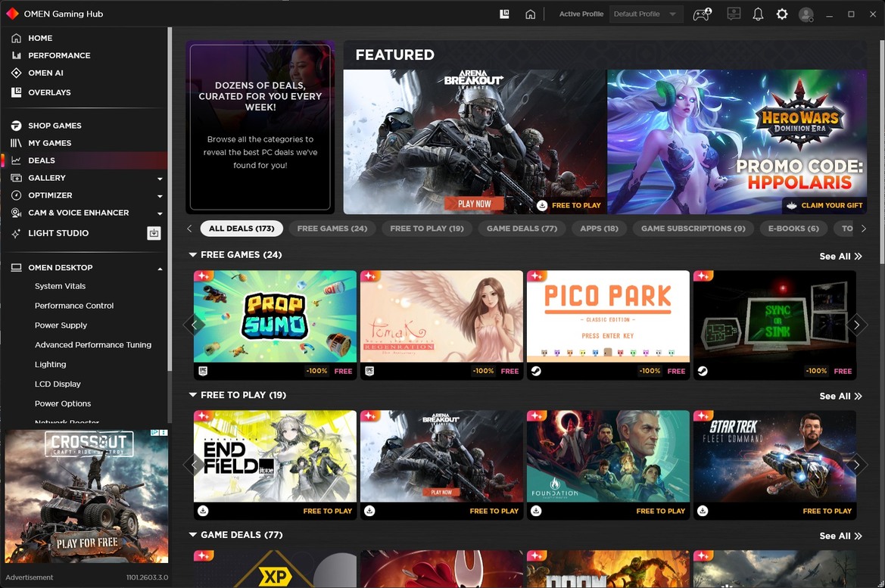
Task: Open the Prop Sumo game card
Action: 275,325
